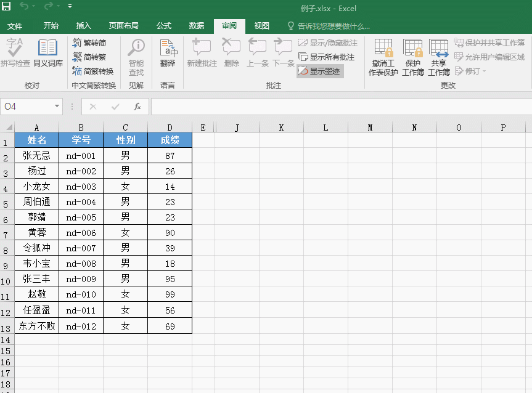The width and height of the screenshot is (532, 393).
Task: Click the 性别 header cell
Action: [125, 140]
